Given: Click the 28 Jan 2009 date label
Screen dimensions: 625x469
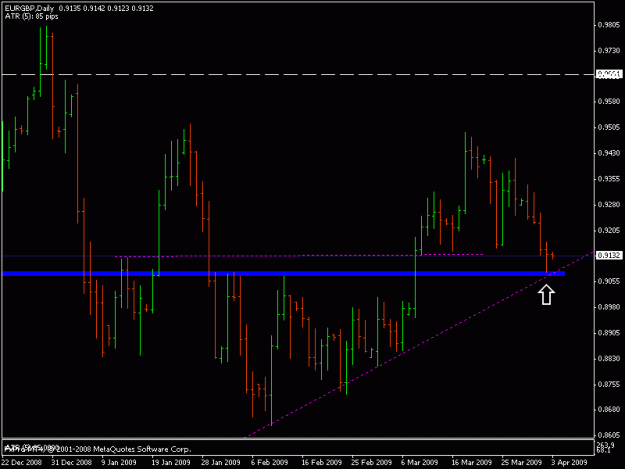Looking at the screenshot, I should tap(221, 462).
